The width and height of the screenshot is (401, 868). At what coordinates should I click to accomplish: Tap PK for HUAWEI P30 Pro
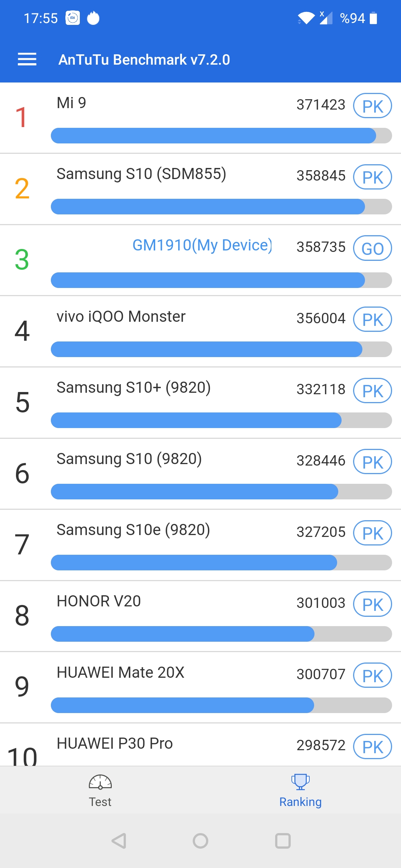point(372,746)
